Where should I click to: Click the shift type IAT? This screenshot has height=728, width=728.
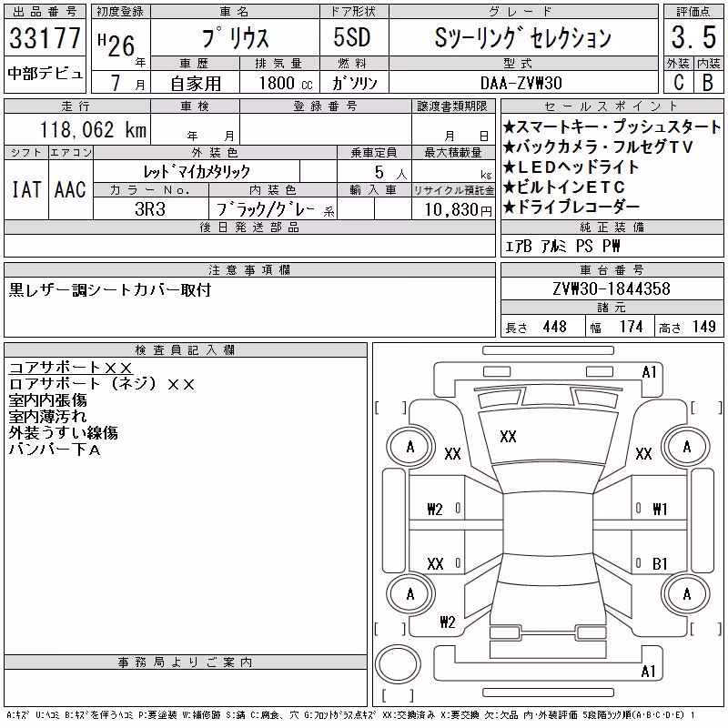pos(26,189)
